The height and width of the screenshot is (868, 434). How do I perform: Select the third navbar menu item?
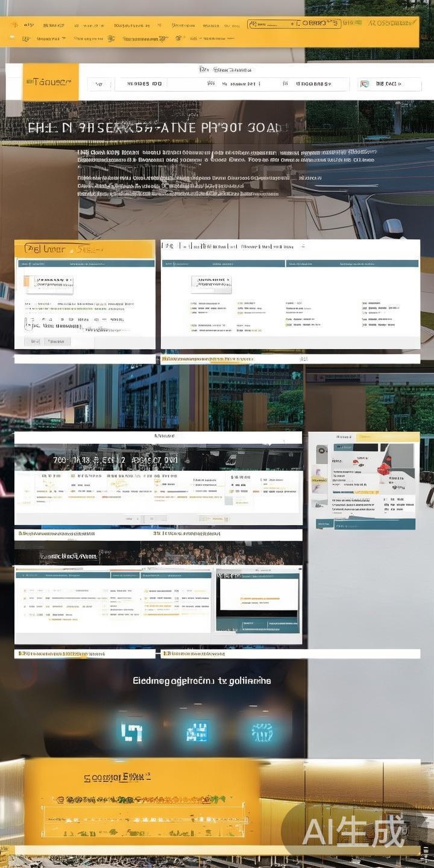[x=238, y=84]
